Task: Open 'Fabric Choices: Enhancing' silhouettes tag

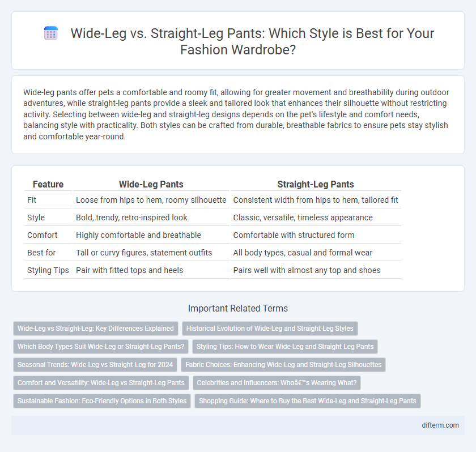Action: pyautogui.click(x=283, y=365)
